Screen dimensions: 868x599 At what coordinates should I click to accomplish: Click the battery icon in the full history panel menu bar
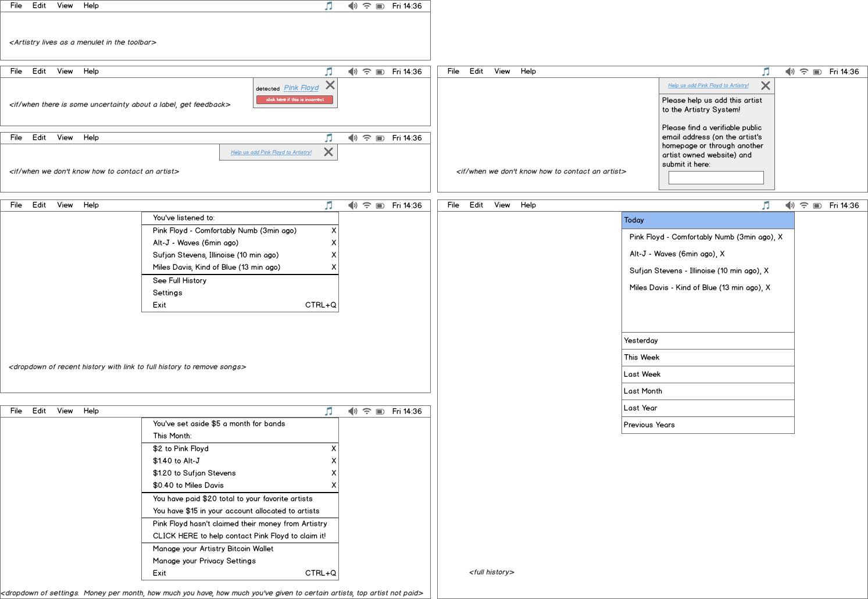(817, 206)
